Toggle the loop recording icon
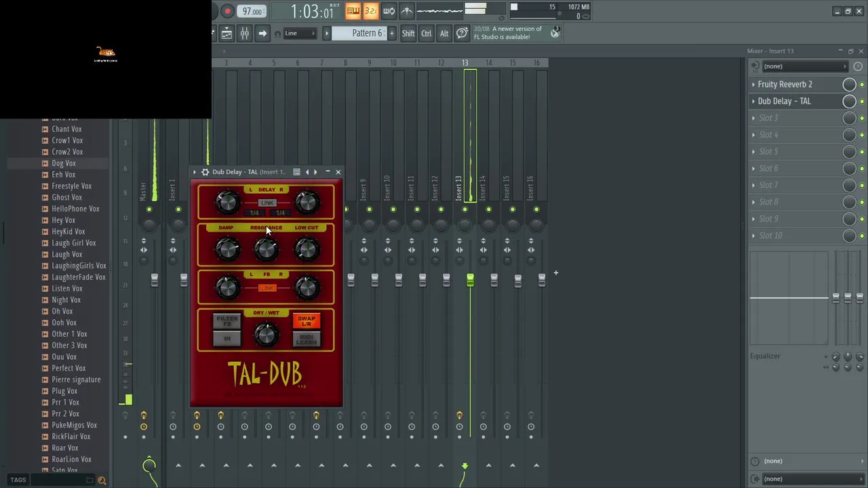Screen dimensions: 868x488 click(x=389, y=11)
